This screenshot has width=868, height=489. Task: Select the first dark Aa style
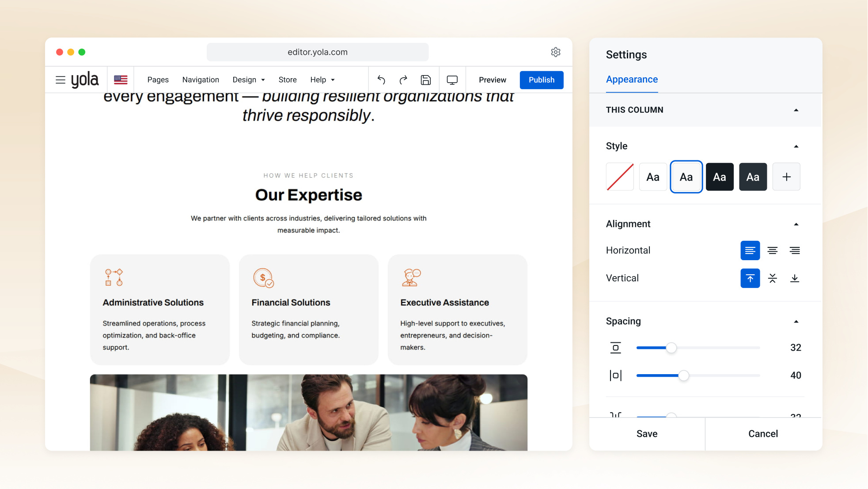[x=720, y=177]
